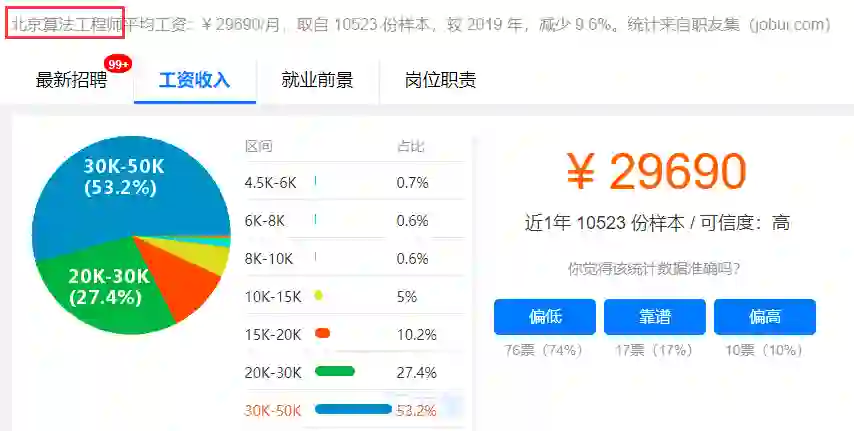Click the 10.2% percentage value
The height and width of the screenshot is (431, 854).
(x=417, y=335)
